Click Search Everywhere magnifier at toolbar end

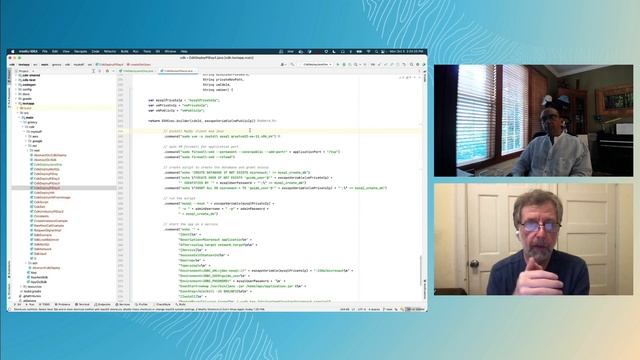click(x=411, y=64)
